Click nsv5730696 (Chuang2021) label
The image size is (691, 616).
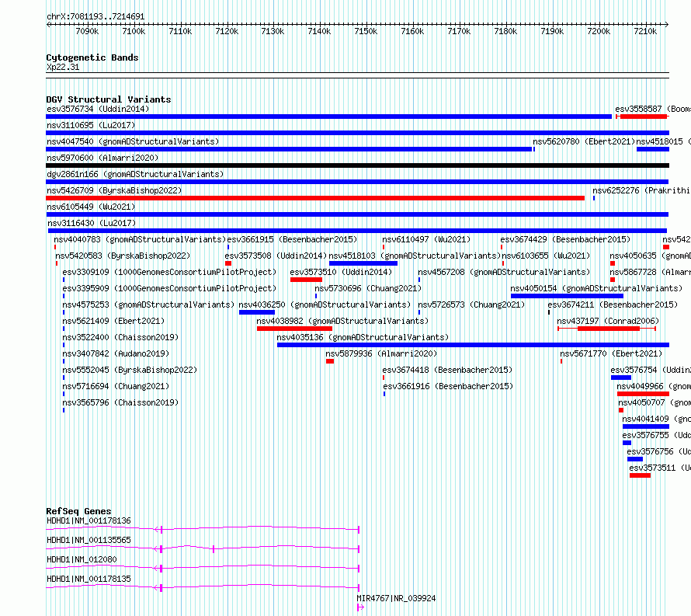[x=368, y=288]
